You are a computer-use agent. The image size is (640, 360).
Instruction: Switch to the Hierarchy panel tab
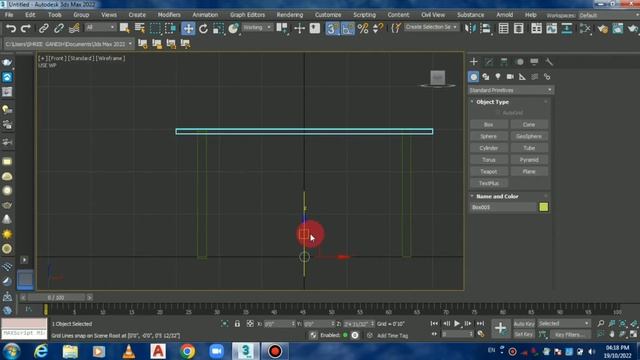point(504,62)
